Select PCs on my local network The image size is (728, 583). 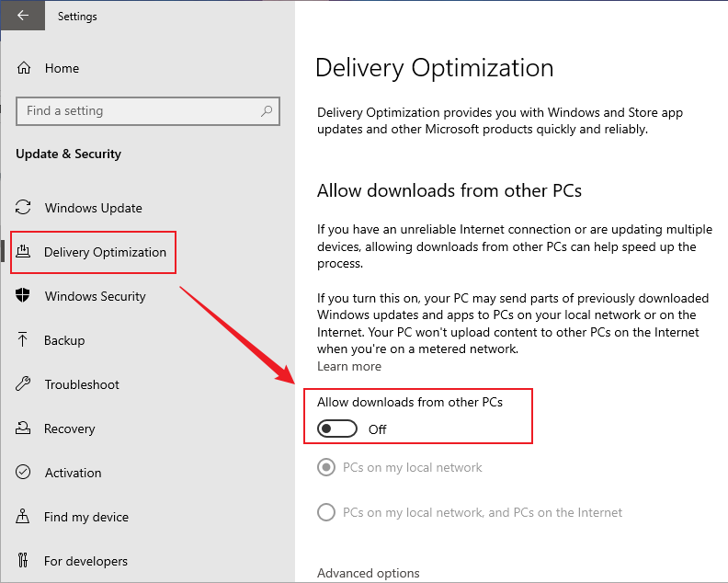tap(326, 468)
